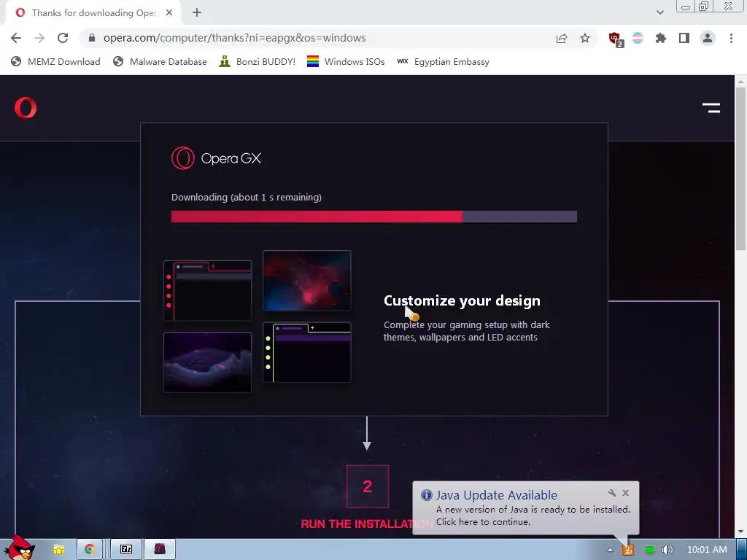Close the Thanks for downloading Opera tab
Screen dimensions: 747x560
[x=169, y=12]
